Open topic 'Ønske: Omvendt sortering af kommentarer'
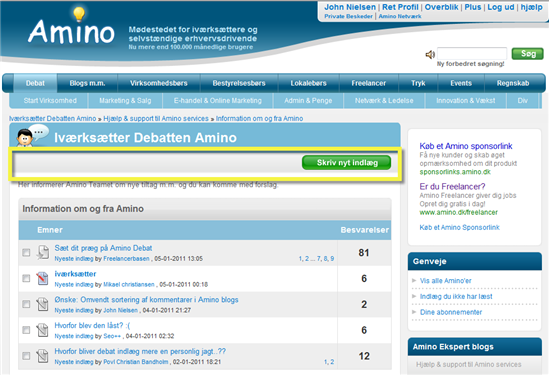This screenshot has width=549, height=375. coord(146,300)
